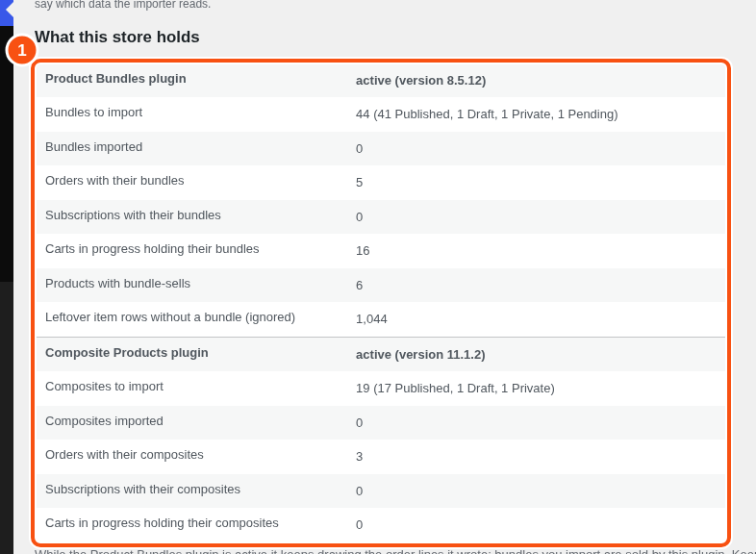Select the 'Bundles imported' label
Image resolution: width=756 pixels, height=554 pixels.
point(94,147)
